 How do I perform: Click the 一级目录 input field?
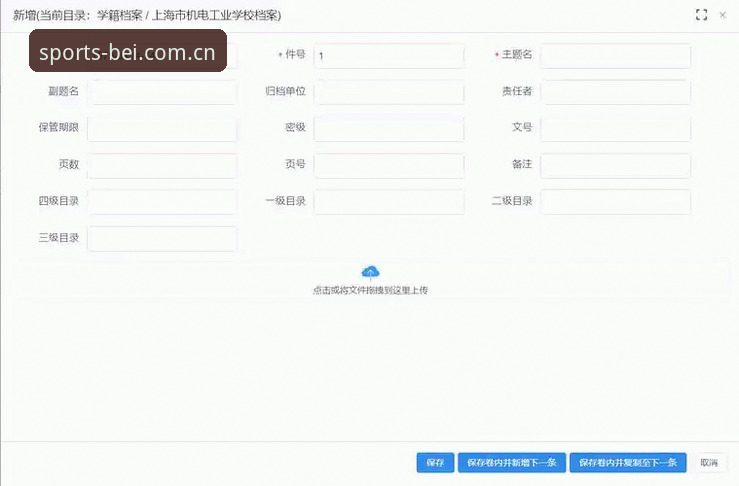[389, 202]
